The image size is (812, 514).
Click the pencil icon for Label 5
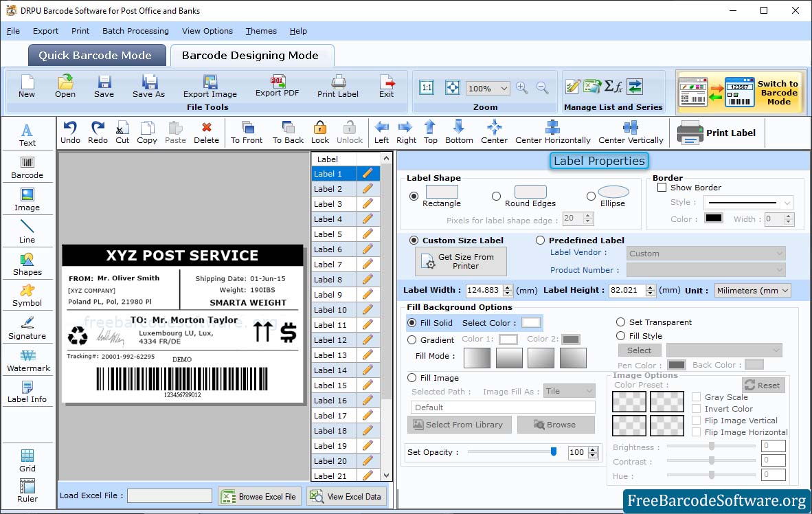(367, 234)
